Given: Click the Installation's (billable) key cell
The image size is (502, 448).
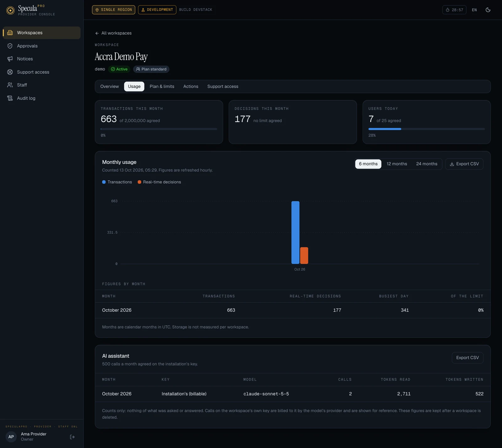Looking at the screenshot, I should click(x=184, y=394).
